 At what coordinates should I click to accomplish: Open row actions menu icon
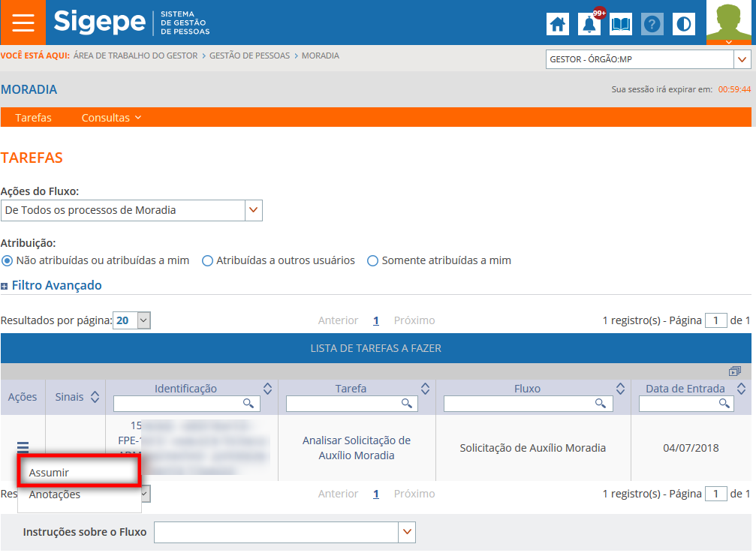coord(23,448)
